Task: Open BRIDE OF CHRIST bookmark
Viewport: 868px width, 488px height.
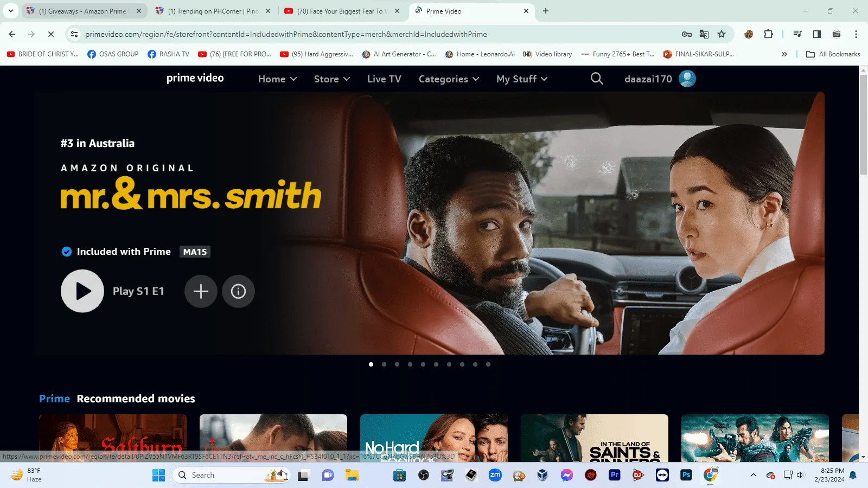Action: pos(43,54)
